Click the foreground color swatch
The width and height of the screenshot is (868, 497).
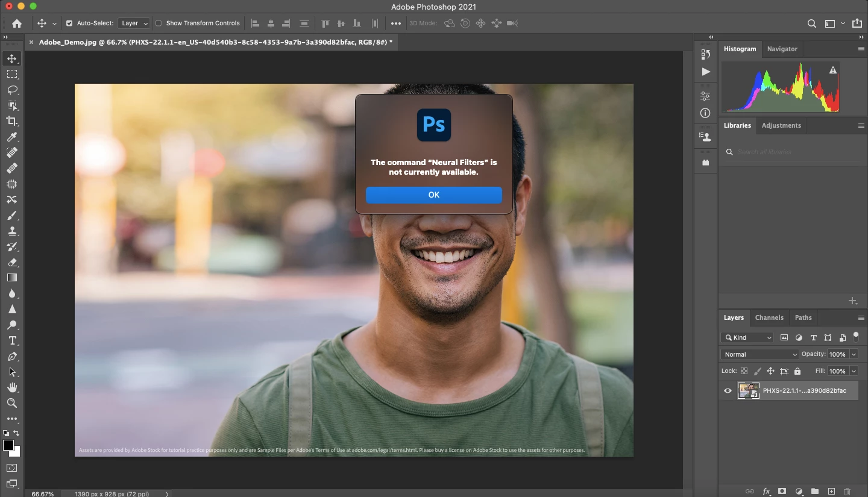point(8,445)
